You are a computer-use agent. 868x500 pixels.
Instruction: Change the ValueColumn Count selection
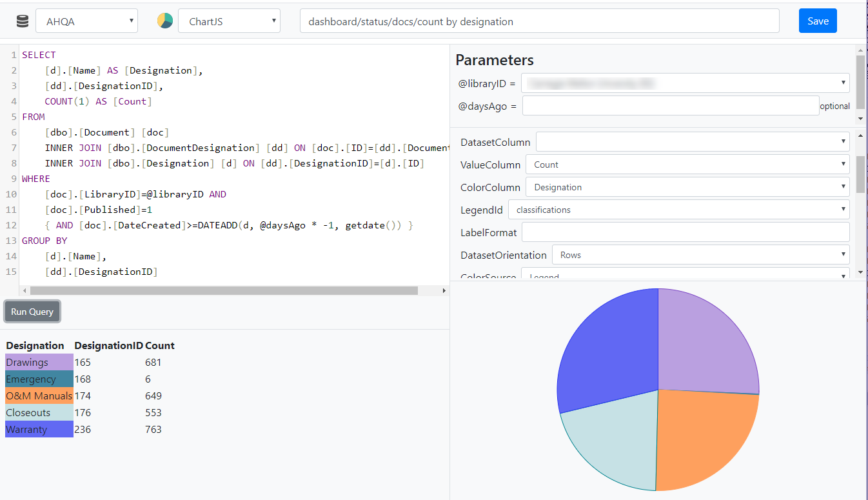click(x=687, y=165)
